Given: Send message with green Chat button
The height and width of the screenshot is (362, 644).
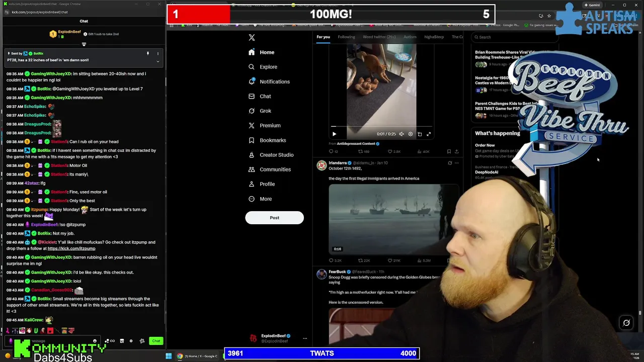Looking at the screenshot, I should click(x=156, y=341).
